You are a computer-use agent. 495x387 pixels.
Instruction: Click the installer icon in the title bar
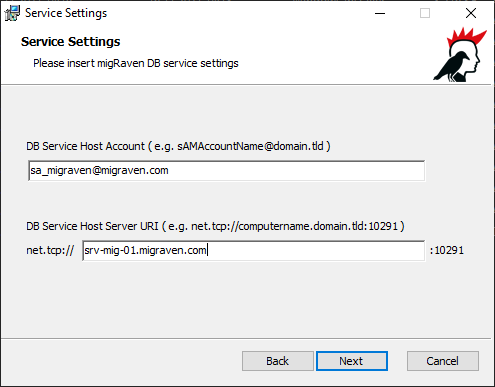tap(12, 13)
